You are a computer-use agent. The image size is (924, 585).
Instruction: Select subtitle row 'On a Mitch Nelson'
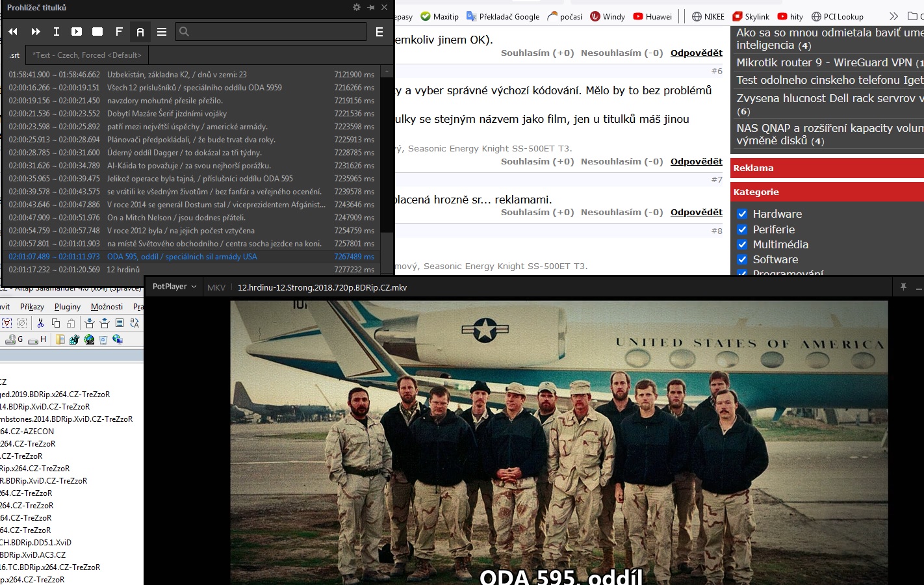pos(192,218)
